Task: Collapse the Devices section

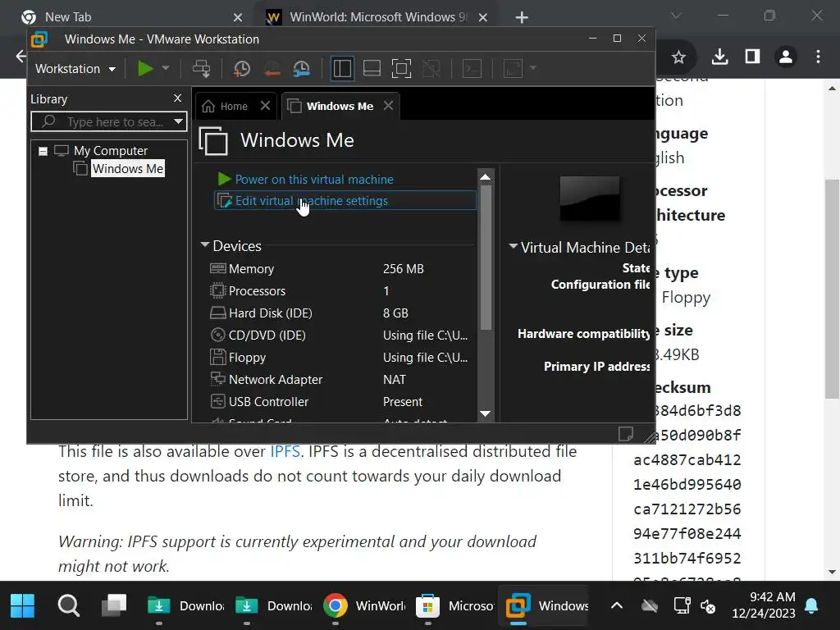Action: 204,244
